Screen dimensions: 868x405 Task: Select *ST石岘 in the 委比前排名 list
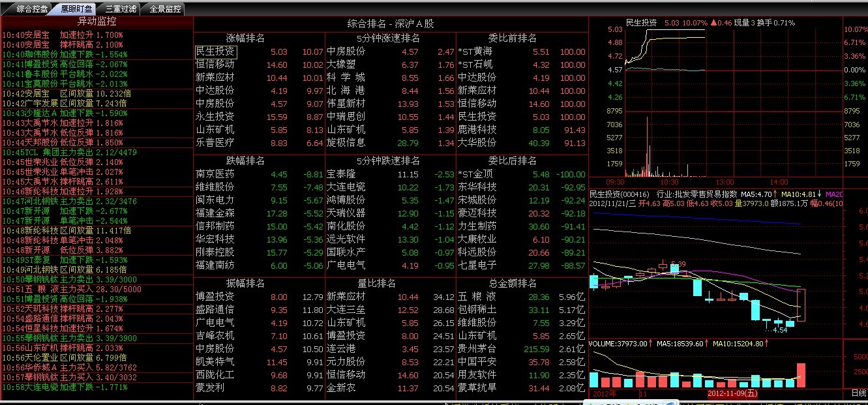coord(476,65)
